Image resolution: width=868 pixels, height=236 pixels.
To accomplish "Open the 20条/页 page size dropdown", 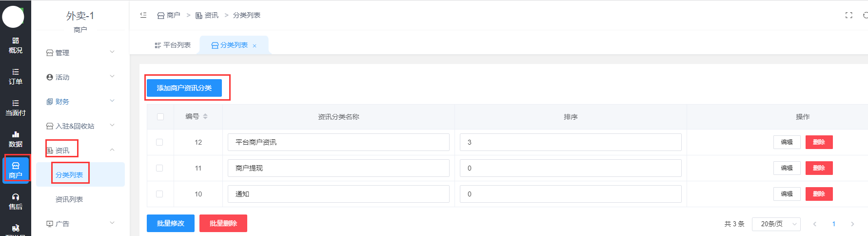I will [x=776, y=224].
